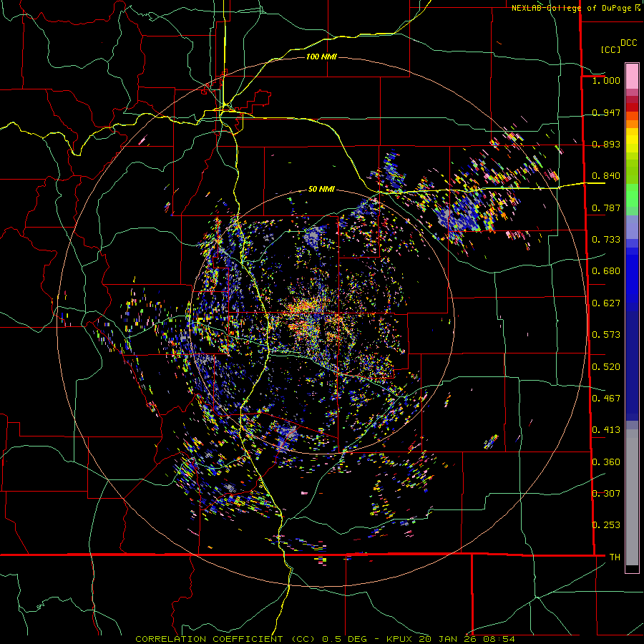
Task: Click the KPUX station identifier in caption
Action: [399, 639]
